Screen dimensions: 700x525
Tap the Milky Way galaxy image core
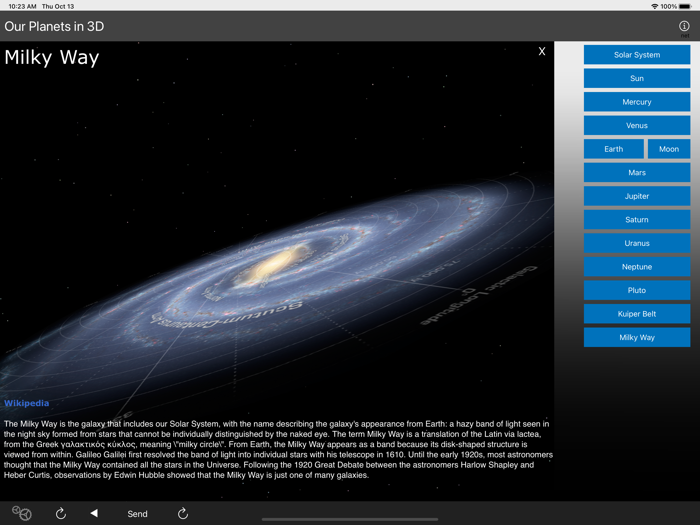tap(273, 265)
